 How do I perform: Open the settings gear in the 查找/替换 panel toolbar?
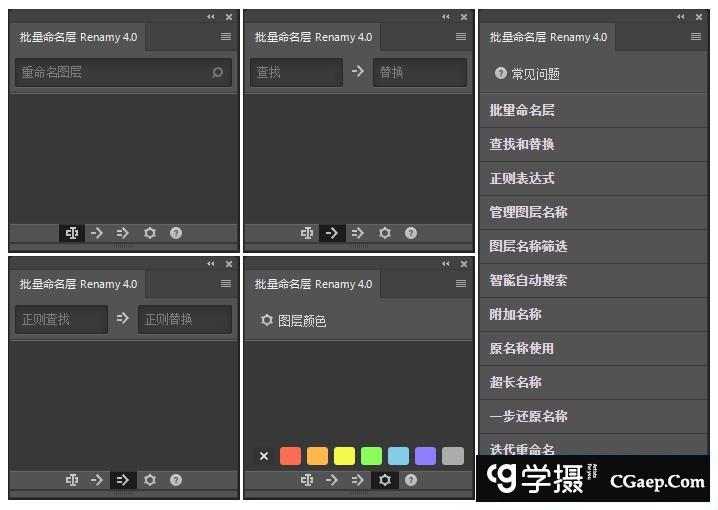[x=385, y=233]
